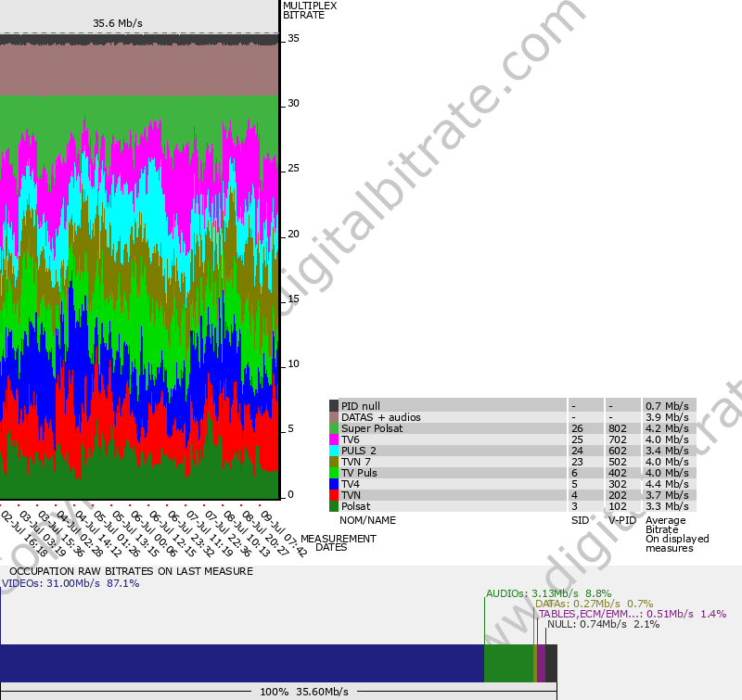
Task: Click V-PID value 302
Action: [x=618, y=484]
